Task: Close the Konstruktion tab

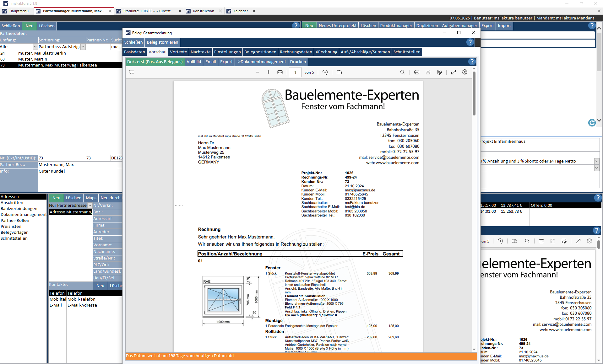Action: click(220, 11)
